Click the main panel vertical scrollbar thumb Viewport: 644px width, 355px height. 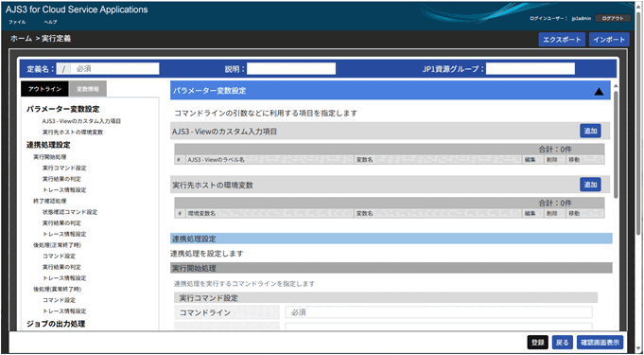pos(616,144)
